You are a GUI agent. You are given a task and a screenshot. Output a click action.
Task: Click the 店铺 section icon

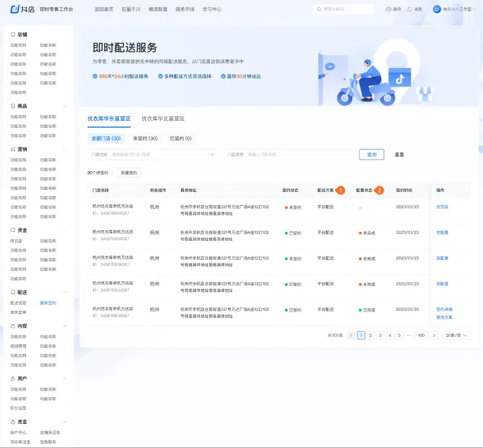(x=12, y=35)
